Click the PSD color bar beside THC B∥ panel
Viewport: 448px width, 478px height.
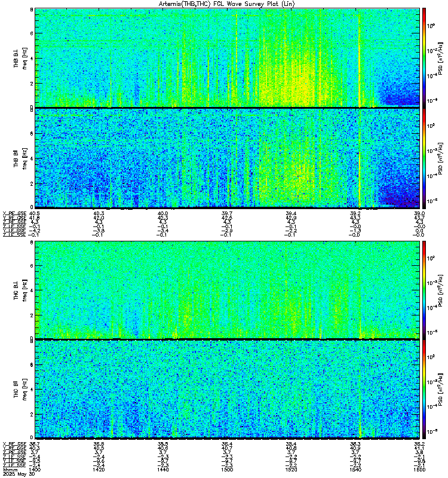point(424,389)
